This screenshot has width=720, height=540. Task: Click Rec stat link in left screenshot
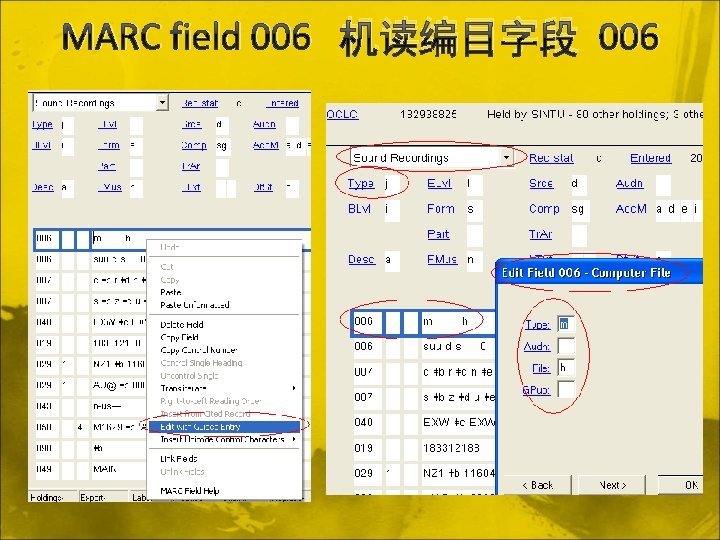click(200, 103)
